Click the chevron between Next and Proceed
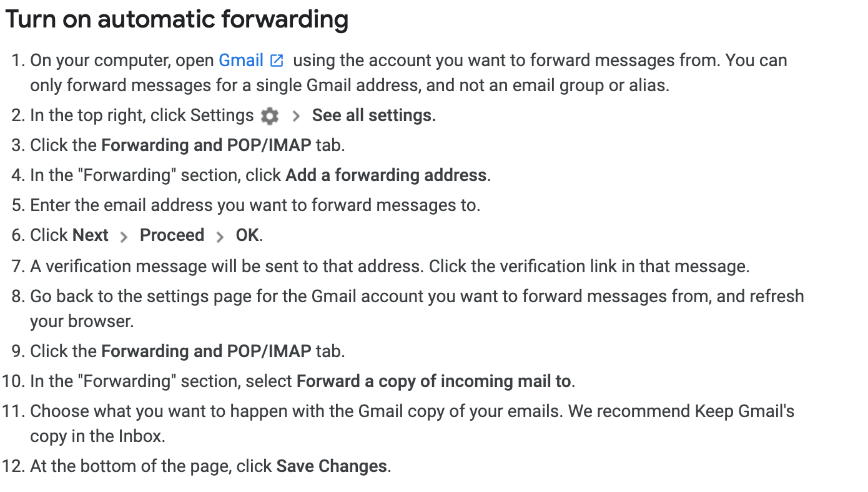 [124, 237]
